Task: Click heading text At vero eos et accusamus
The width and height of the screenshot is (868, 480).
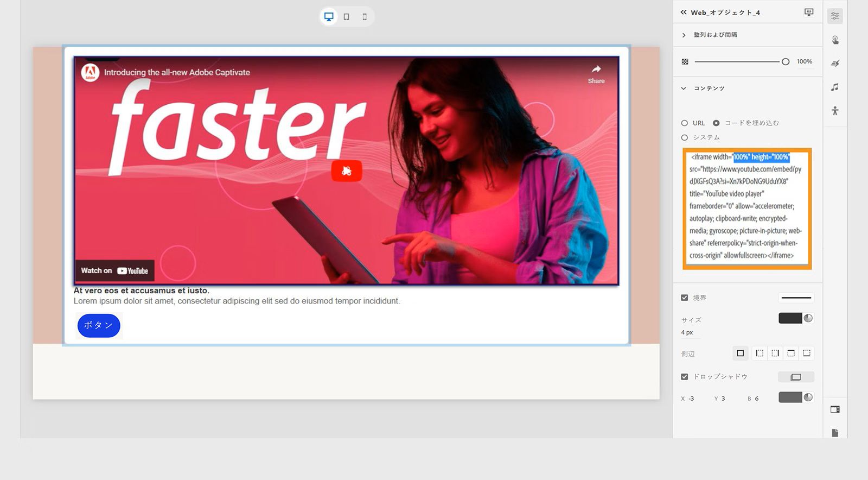Action: [142, 290]
